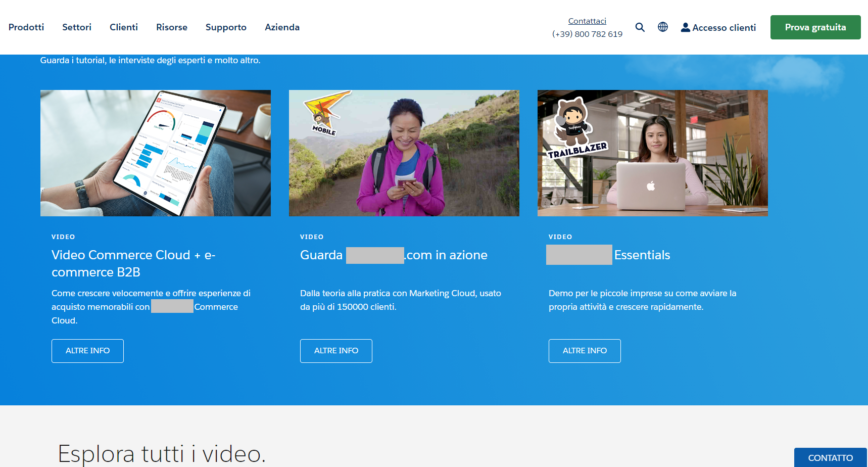Open the Prodotti menu
This screenshot has height=467, width=868.
pos(26,27)
